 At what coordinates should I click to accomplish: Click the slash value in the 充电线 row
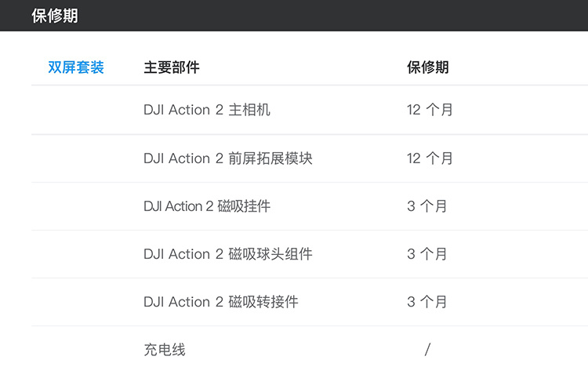point(427,350)
